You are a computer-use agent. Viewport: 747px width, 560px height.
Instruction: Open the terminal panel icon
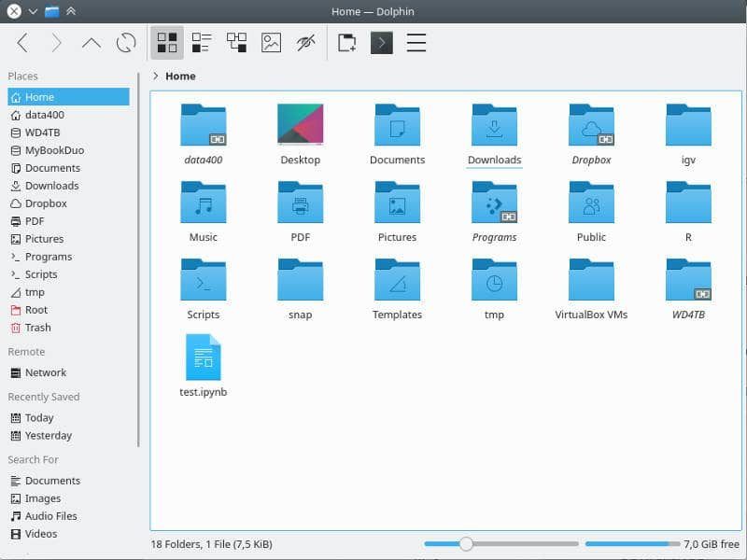point(382,43)
